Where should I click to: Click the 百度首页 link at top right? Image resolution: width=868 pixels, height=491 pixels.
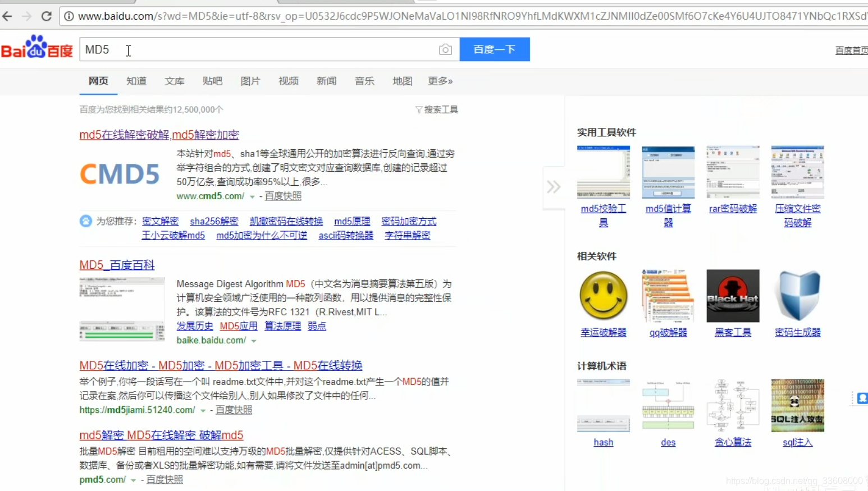pos(851,51)
